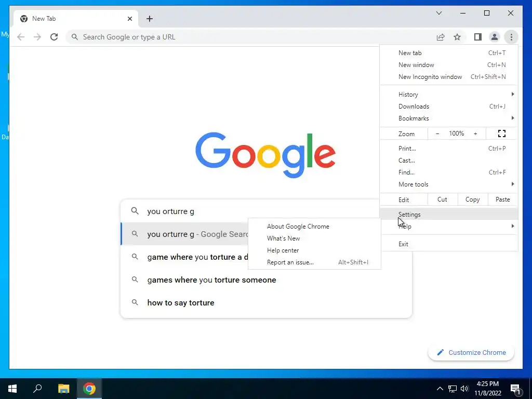Open the side panel icon
532x399 pixels.
tap(478, 37)
